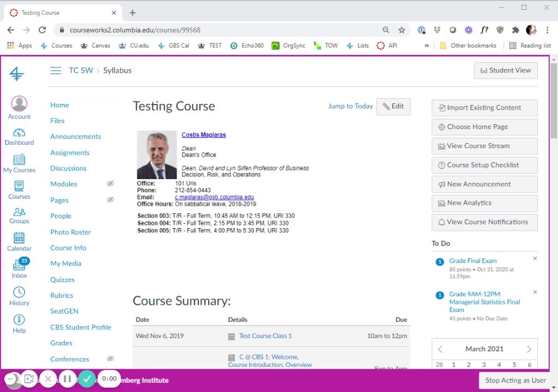Screen dimensions: 558x392
Task: Open the Extensions puzzle piece icon
Action: click(515, 30)
